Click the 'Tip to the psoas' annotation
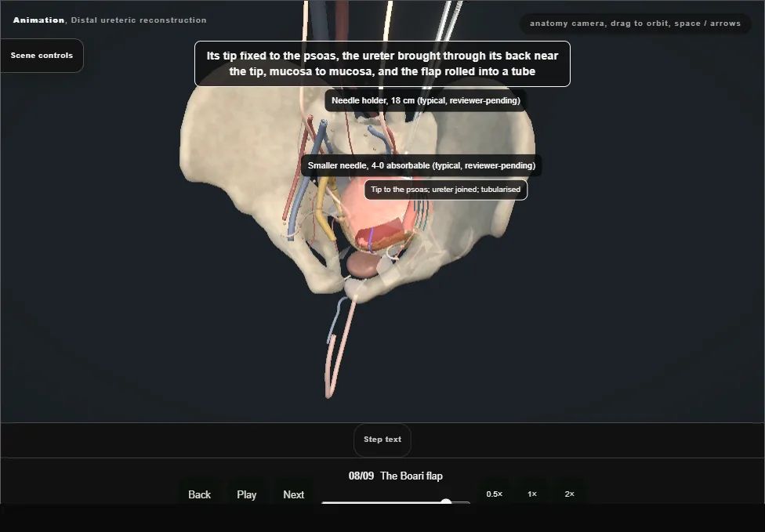Image resolution: width=765 pixels, height=532 pixels. click(x=446, y=190)
